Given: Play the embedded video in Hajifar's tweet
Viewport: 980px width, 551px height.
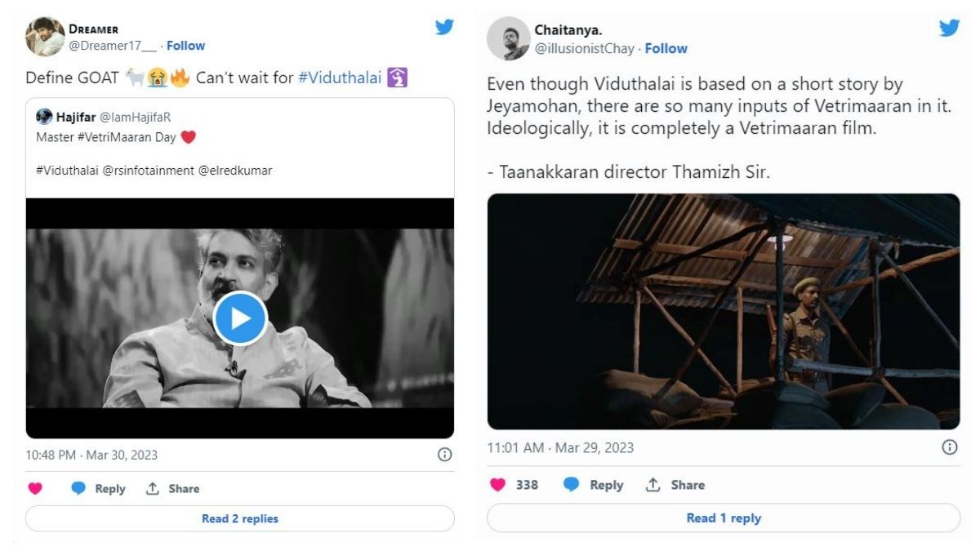Looking at the screenshot, I should pos(240,318).
